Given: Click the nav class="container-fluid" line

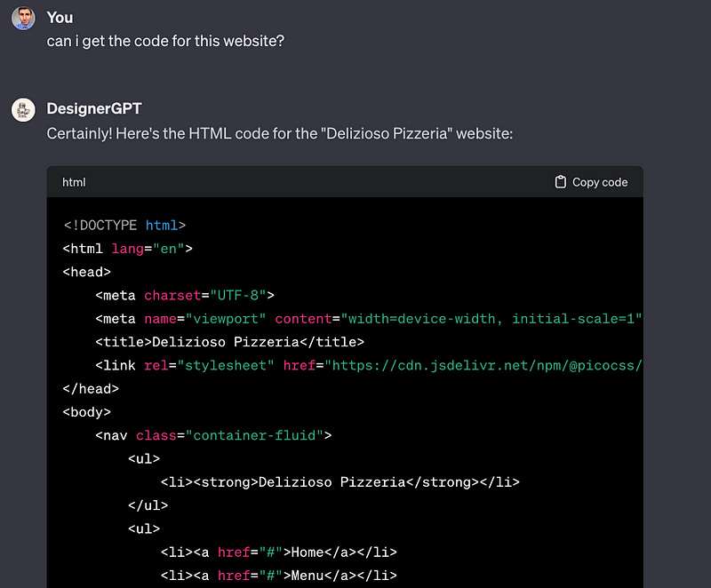Looking at the screenshot, I should pyautogui.click(x=213, y=436).
